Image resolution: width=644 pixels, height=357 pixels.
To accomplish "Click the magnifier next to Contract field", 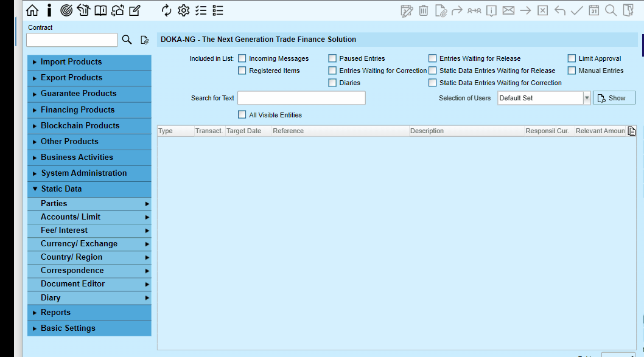I will click(x=127, y=40).
